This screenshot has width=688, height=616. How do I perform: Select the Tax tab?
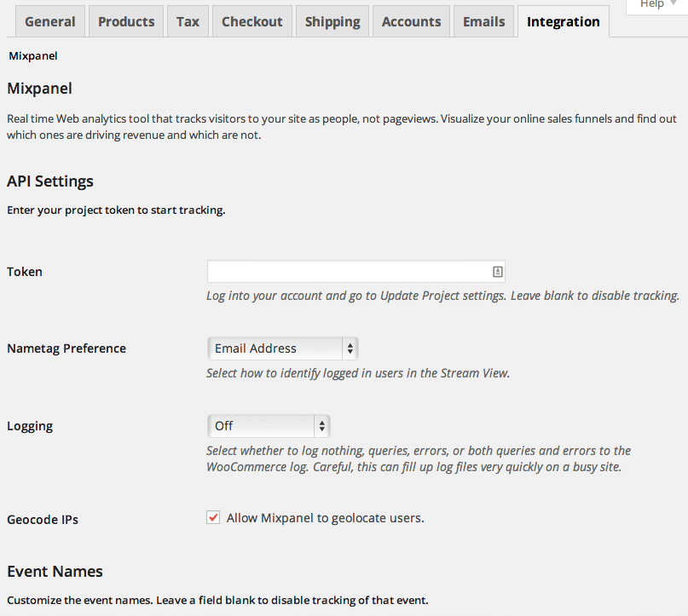coord(188,21)
